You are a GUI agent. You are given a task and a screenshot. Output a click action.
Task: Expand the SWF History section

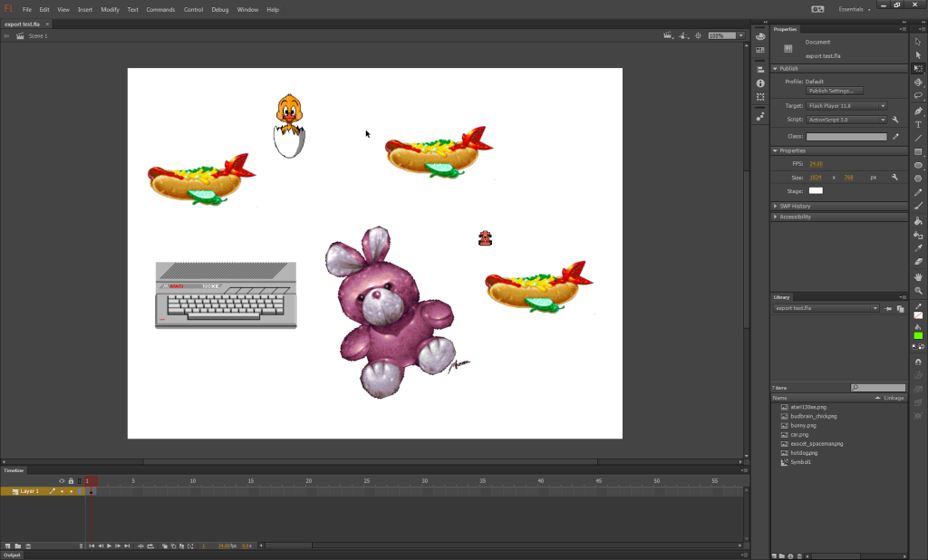[x=795, y=206]
